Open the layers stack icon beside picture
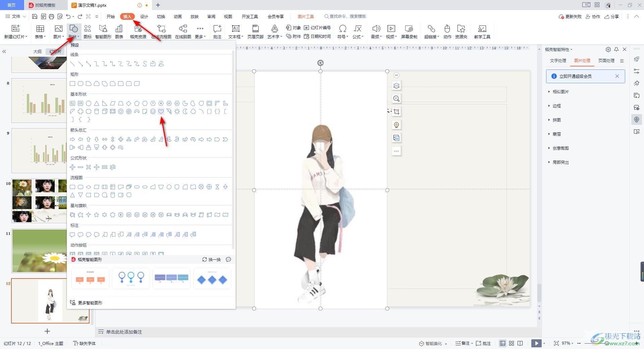644x349 pixels. (x=396, y=86)
